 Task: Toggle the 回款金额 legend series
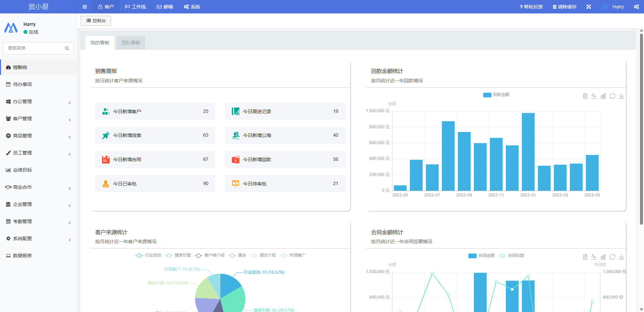(496, 95)
